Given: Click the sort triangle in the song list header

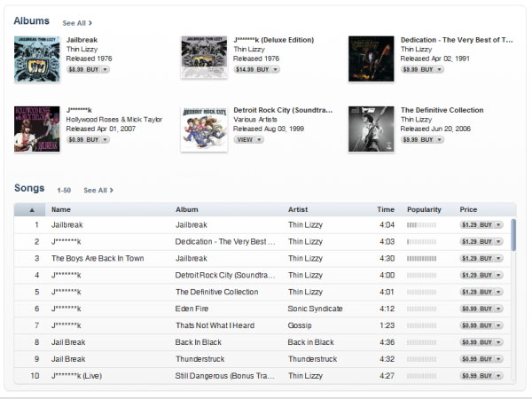Looking at the screenshot, I should point(32,210).
